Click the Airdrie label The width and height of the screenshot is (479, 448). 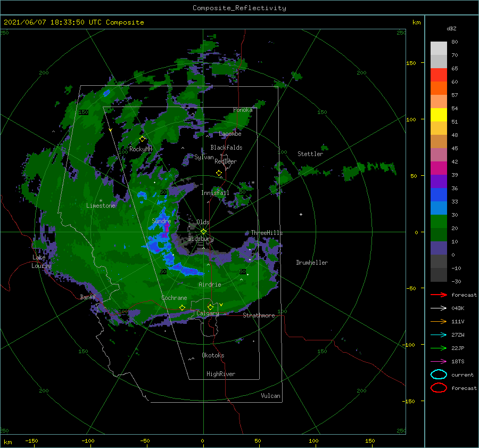click(x=210, y=284)
